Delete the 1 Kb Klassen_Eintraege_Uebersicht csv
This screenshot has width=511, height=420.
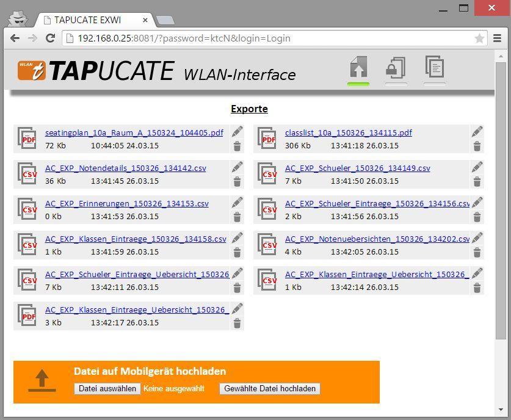[x=477, y=288]
